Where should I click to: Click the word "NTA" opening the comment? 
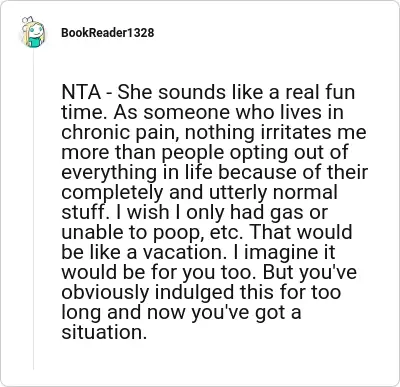click(x=81, y=92)
